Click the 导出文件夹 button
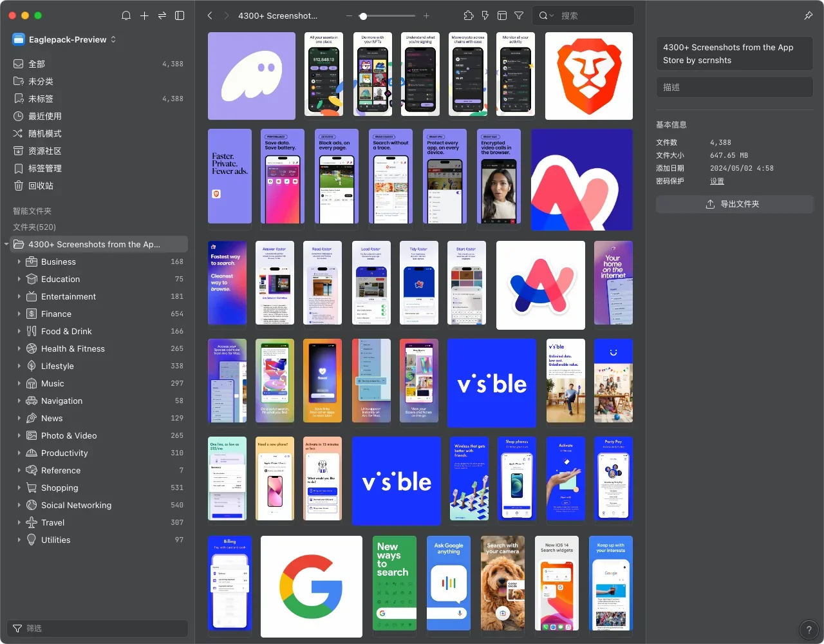This screenshot has height=644, width=824. (x=734, y=204)
